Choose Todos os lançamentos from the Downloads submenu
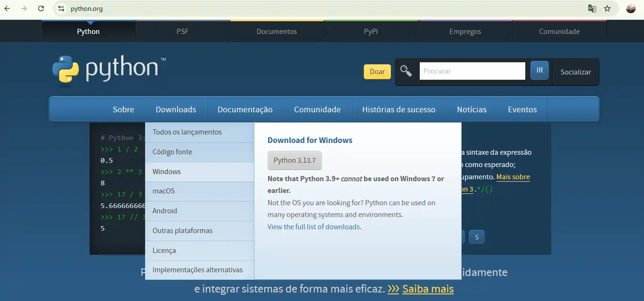The width and height of the screenshot is (644, 301). [x=200, y=132]
